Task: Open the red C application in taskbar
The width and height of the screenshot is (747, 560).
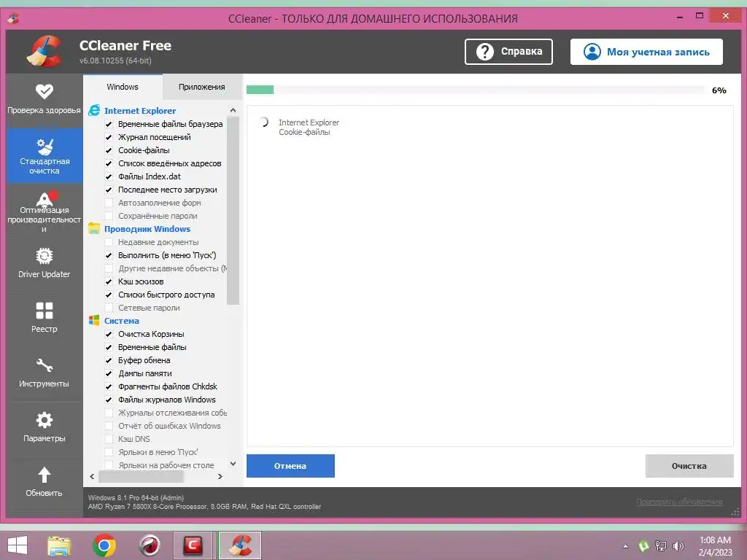Action: 193,545
